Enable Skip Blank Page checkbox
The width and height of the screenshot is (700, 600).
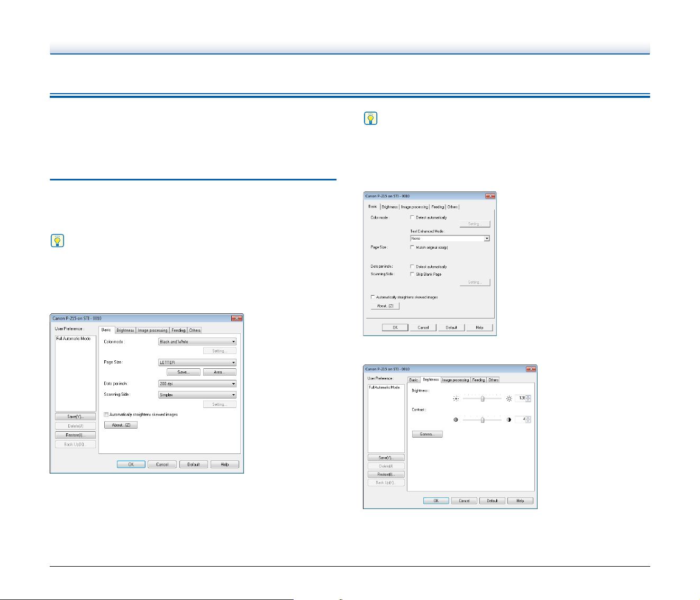click(x=413, y=274)
